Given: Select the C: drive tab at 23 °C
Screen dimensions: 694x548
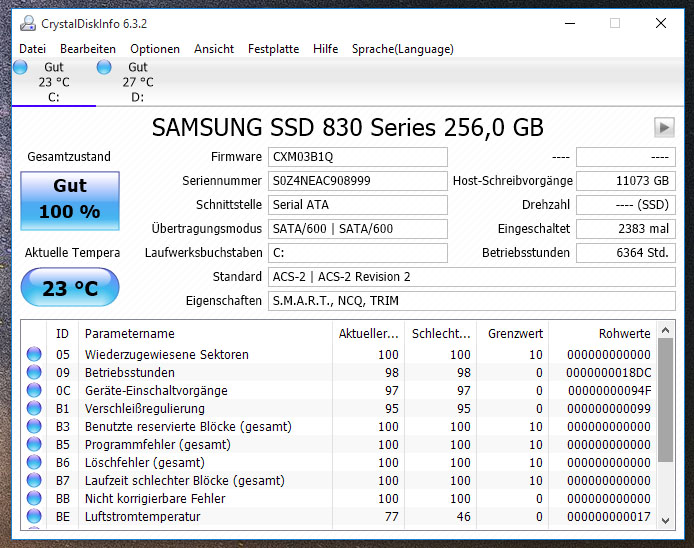Looking at the screenshot, I should pyautogui.click(x=54, y=82).
